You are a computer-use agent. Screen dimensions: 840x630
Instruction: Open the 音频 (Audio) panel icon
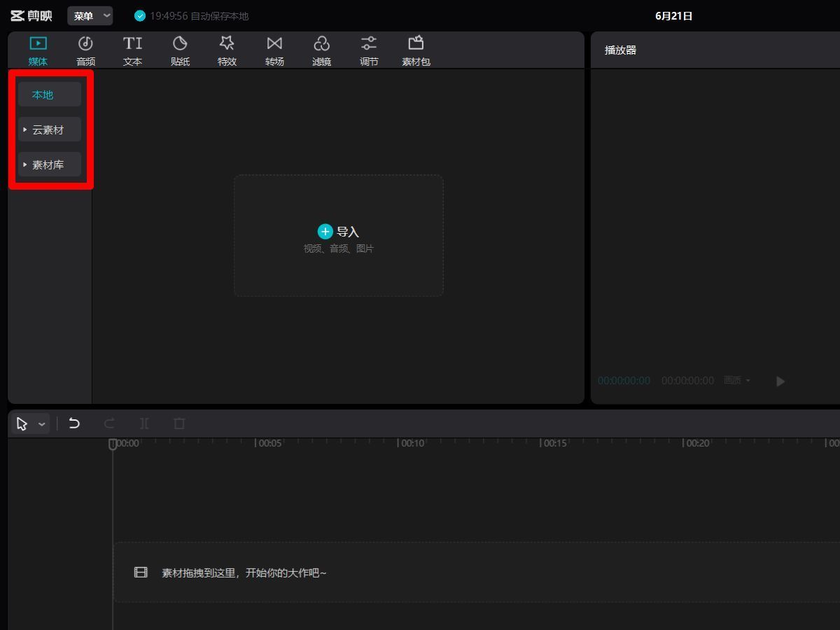pyautogui.click(x=85, y=44)
